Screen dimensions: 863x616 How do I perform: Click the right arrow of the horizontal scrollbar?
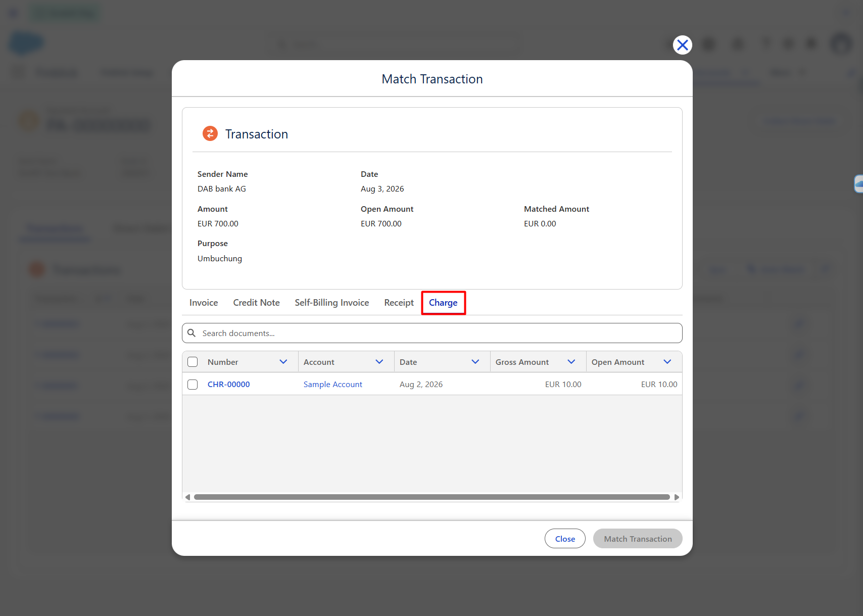click(x=677, y=497)
